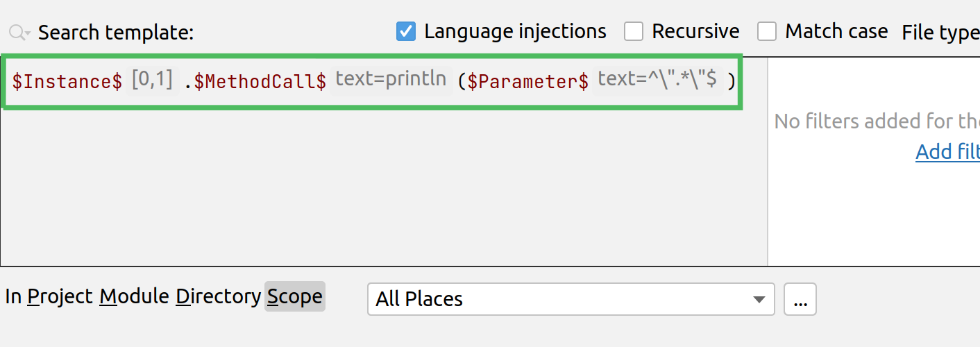Select the Directory scope option

coord(218,297)
